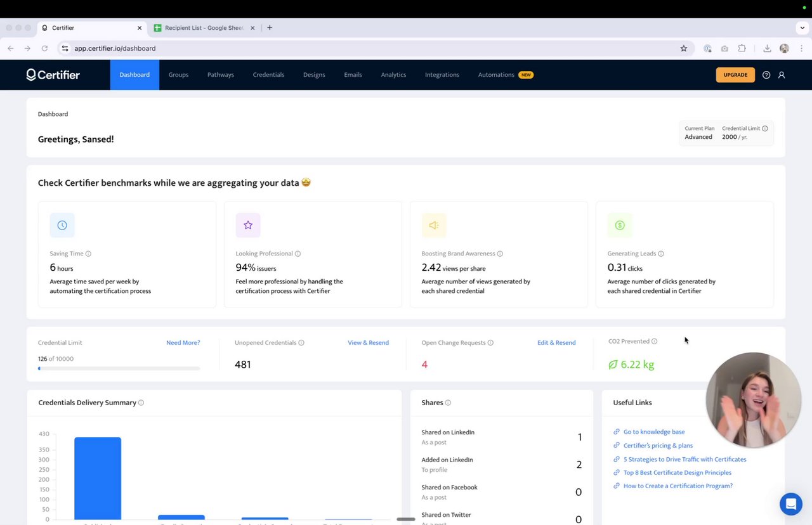Close the Recipient List Google Sheets tab

pos(252,28)
